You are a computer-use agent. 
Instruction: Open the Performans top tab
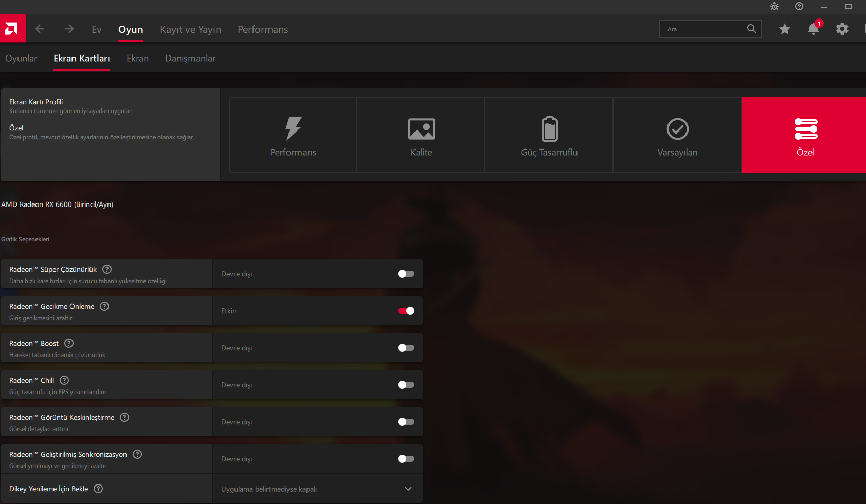tap(263, 29)
